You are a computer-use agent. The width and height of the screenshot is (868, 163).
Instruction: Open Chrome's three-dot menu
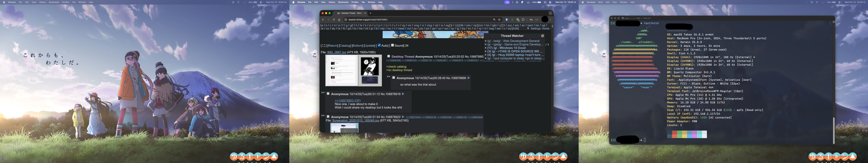(550, 20)
